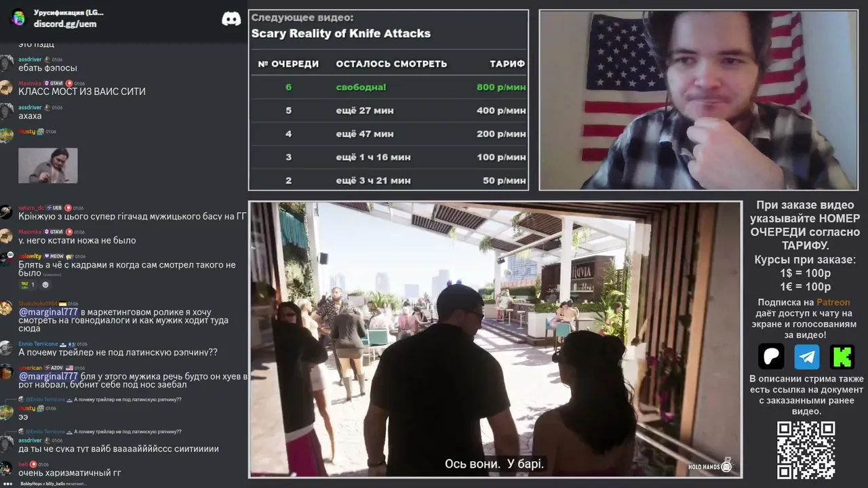The image size is (868, 488).
Task: Click the 50 р/мин tariff
Action: [505, 180]
